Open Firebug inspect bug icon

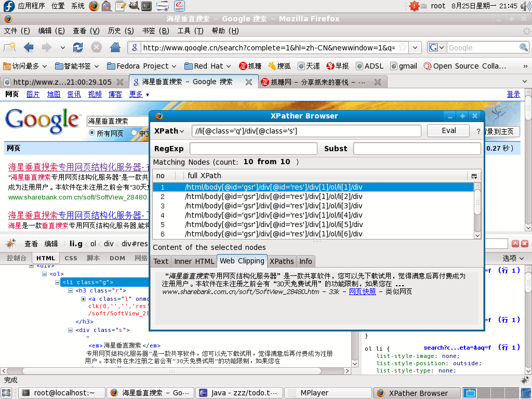[11, 243]
